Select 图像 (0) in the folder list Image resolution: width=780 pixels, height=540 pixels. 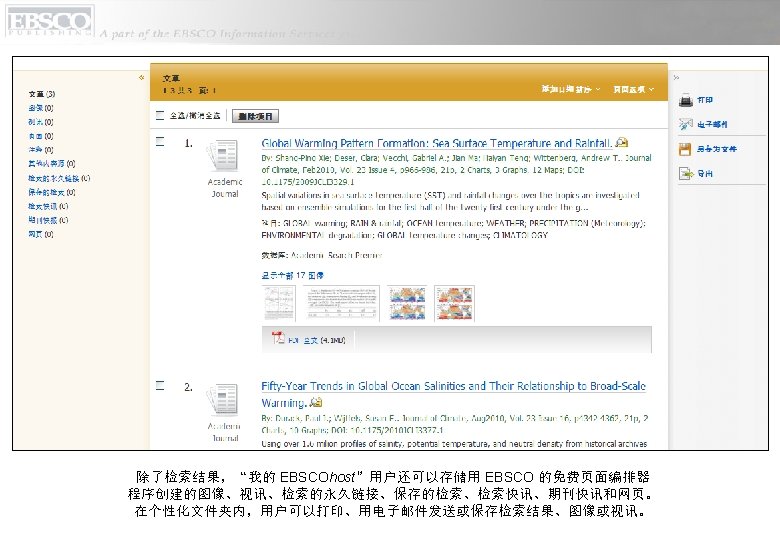tap(41, 107)
